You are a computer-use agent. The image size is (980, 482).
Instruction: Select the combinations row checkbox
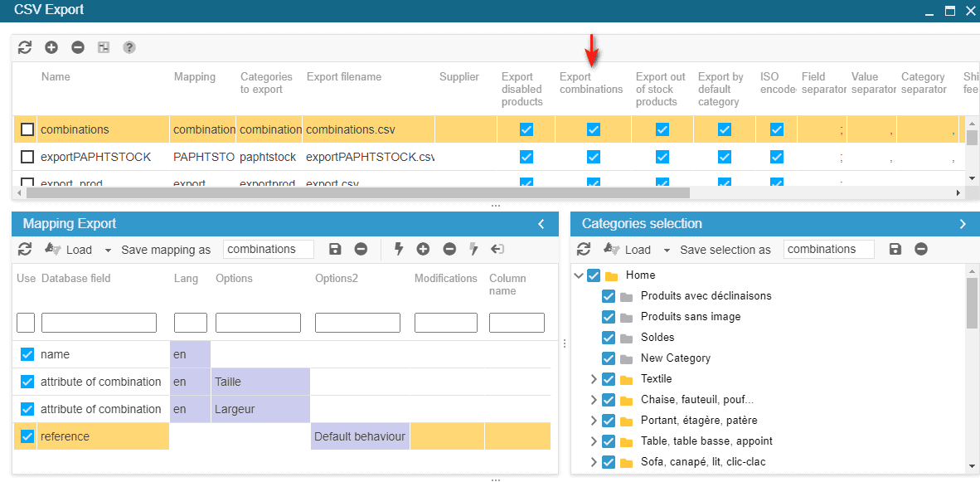click(x=27, y=129)
